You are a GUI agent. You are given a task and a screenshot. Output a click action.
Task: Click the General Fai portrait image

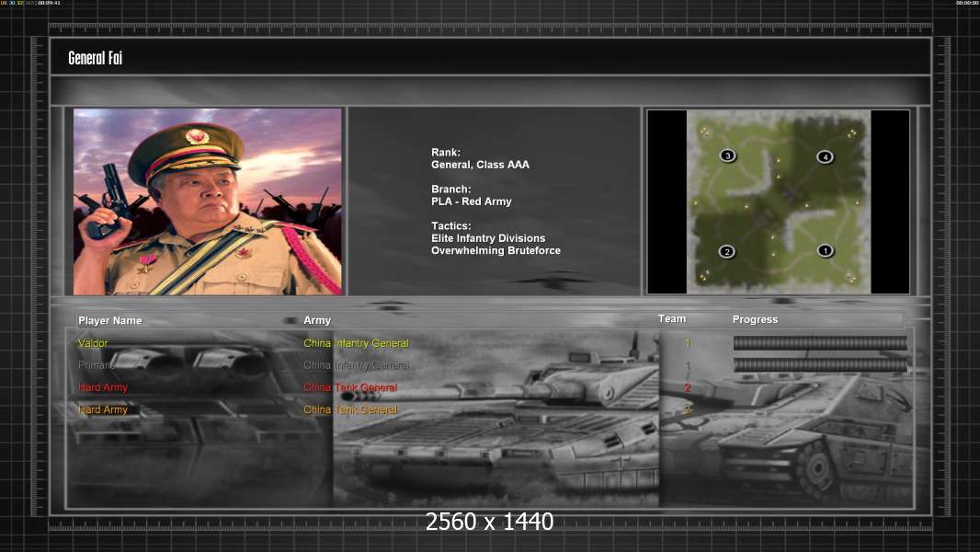pyautogui.click(x=208, y=201)
